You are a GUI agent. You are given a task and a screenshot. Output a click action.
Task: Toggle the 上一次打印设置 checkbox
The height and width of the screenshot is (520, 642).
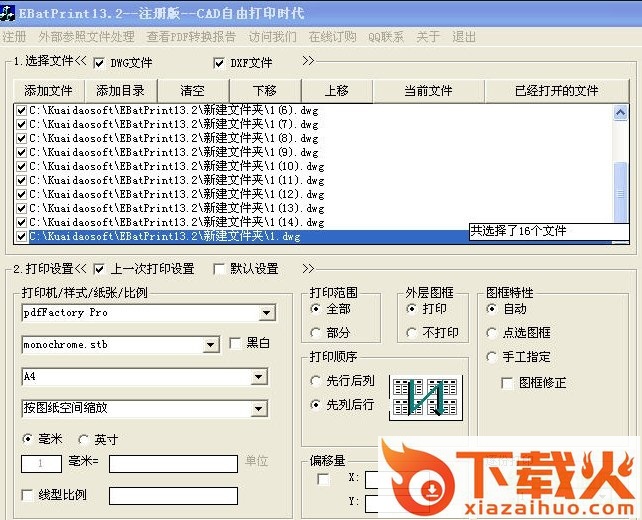[x=99, y=269]
